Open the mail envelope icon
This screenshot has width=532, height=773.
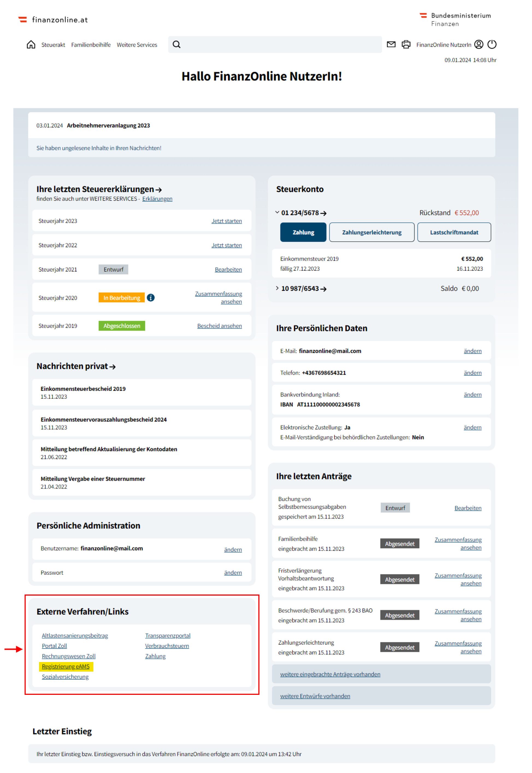pos(391,44)
